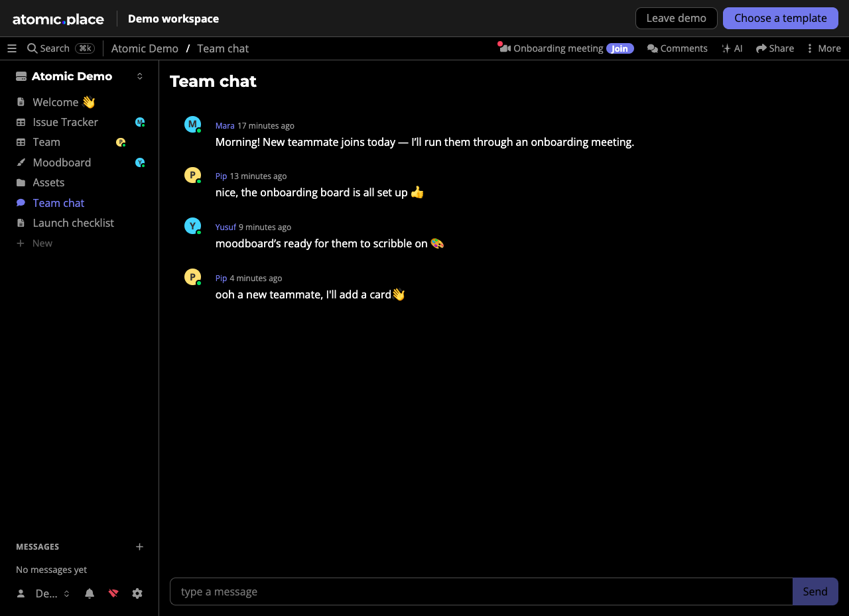Click the Share arrow icon
The height and width of the screenshot is (616, 849).
click(761, 48)
